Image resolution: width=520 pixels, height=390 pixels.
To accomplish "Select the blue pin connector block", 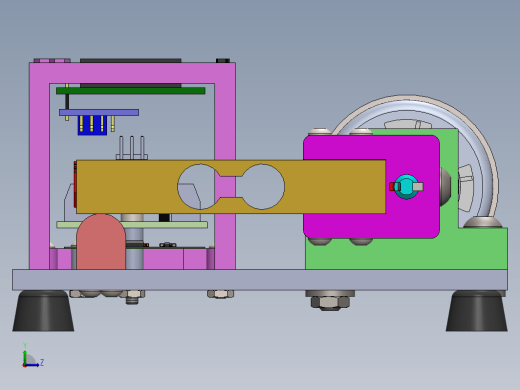I will click(x=92, y=125).
